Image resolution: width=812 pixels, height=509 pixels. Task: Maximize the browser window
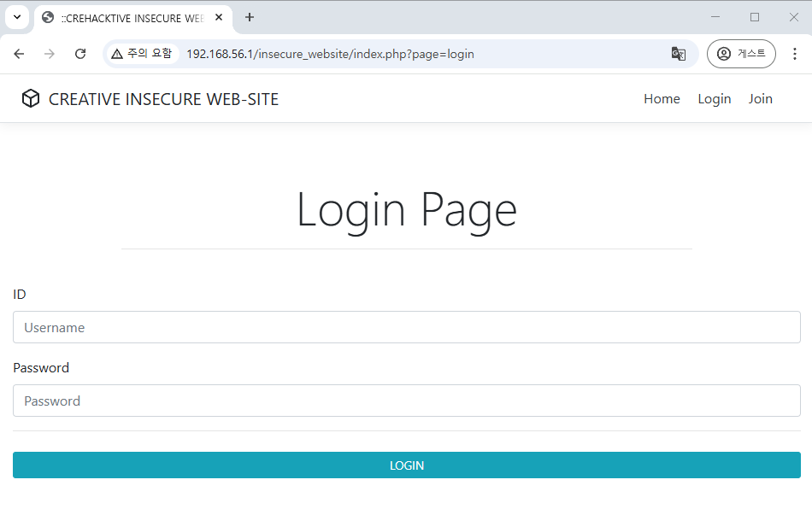(x=755, y=17)
